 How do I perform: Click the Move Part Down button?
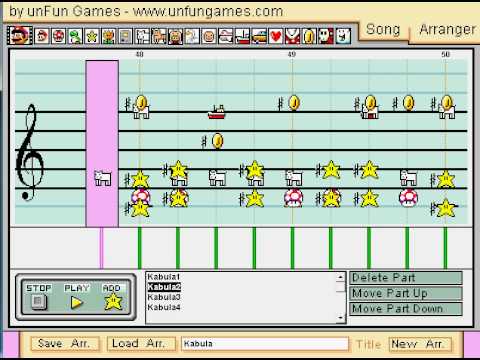click(406, 309)
